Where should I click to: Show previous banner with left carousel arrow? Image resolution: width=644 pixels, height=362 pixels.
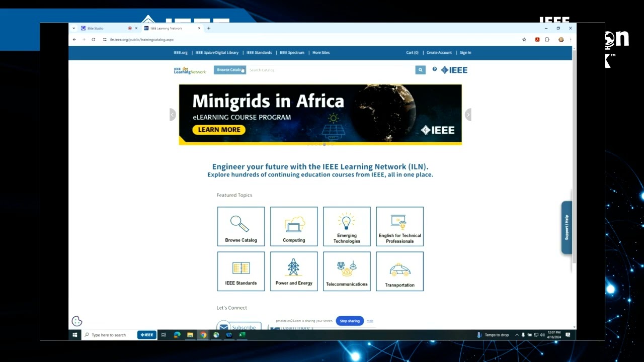pos(173,115)
